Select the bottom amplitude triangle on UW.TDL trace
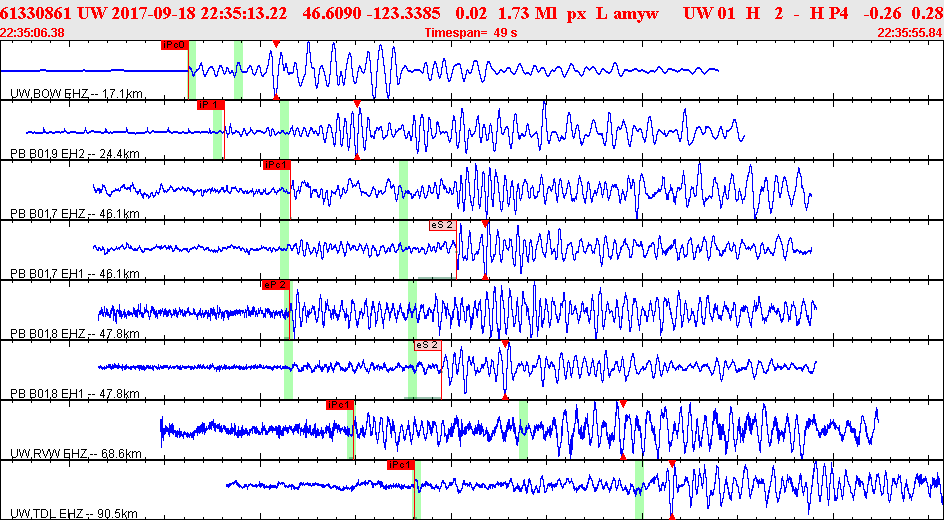The height and width of the screenshot is (520, 944). click(672, 516)
